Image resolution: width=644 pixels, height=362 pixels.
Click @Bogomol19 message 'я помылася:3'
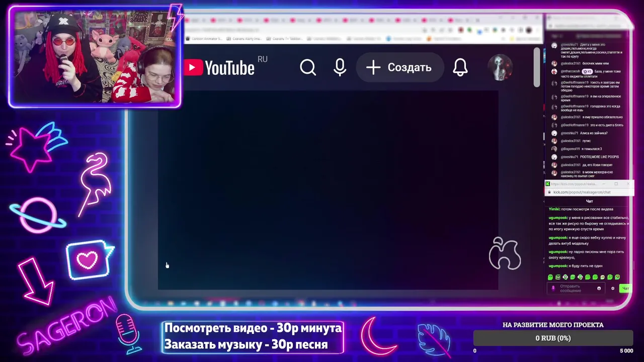591,149
